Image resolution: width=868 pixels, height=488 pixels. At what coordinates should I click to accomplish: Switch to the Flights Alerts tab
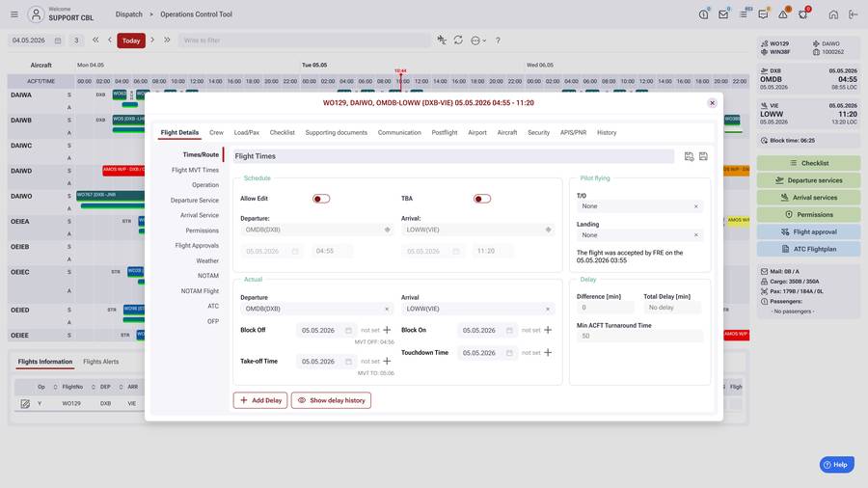pyautogui.click(x=100, y=362)
